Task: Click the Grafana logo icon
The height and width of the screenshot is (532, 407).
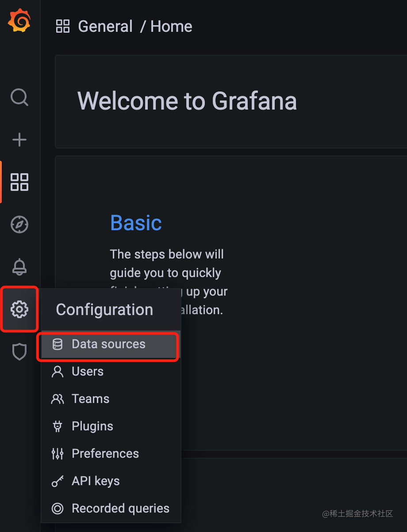Action: click(x=19, y=21)
